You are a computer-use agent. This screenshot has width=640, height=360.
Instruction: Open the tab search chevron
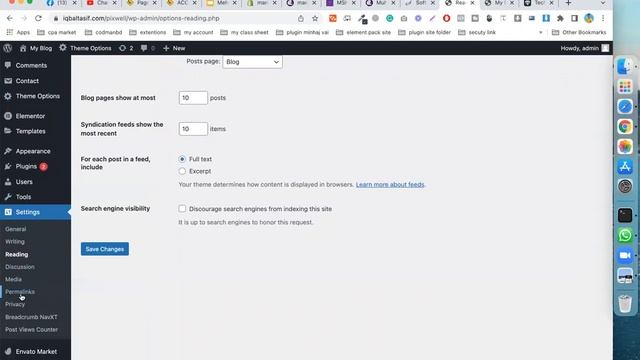603,3
